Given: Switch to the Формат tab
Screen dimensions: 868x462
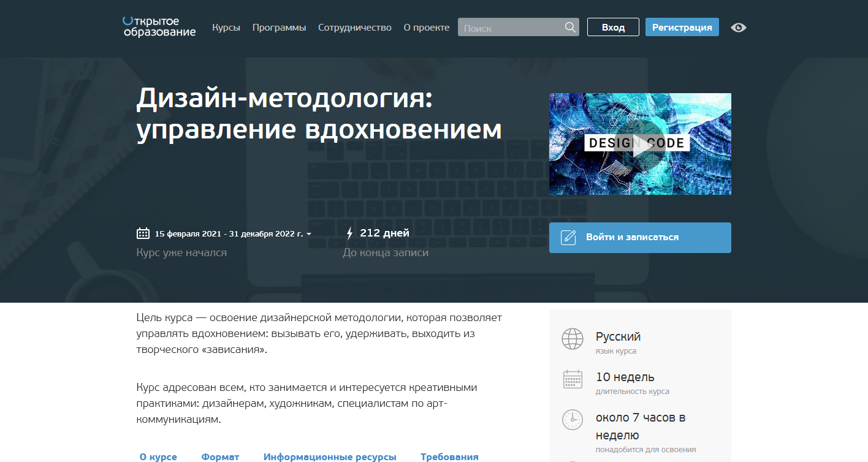Looking at the screenshot, I should coord(219,456).
